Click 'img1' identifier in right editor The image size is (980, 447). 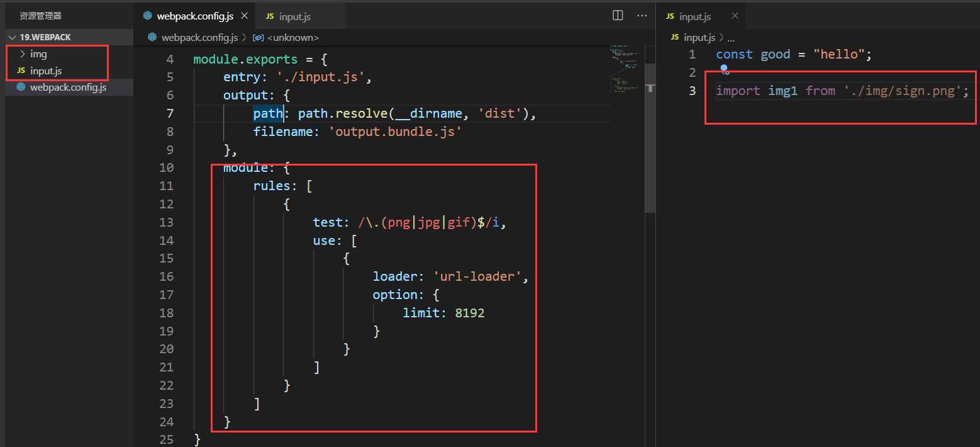[x=782, y=91]
